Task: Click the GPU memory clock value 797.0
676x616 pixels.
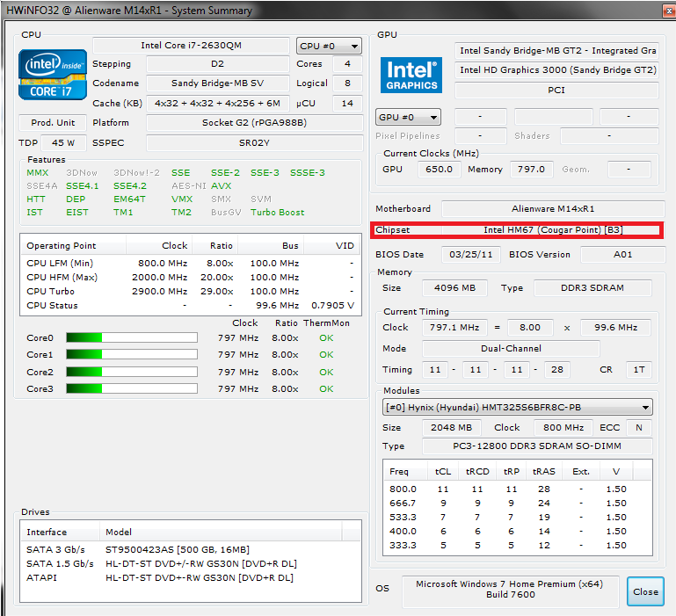Action: (532, 170)
